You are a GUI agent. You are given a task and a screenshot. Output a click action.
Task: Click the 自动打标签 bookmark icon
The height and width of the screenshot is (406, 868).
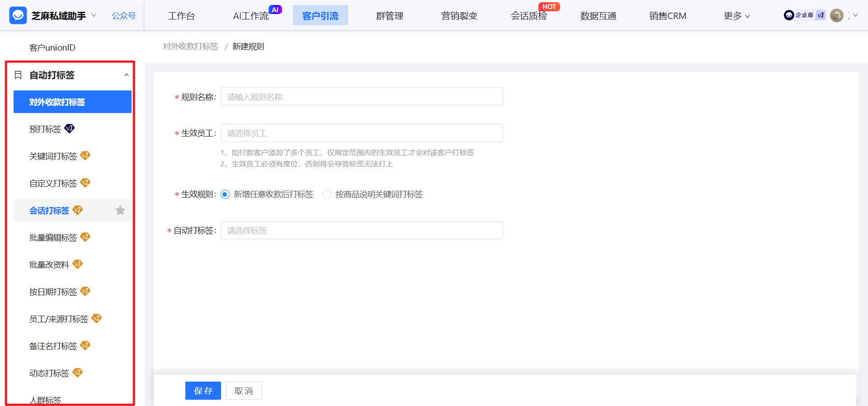(18, 75)
